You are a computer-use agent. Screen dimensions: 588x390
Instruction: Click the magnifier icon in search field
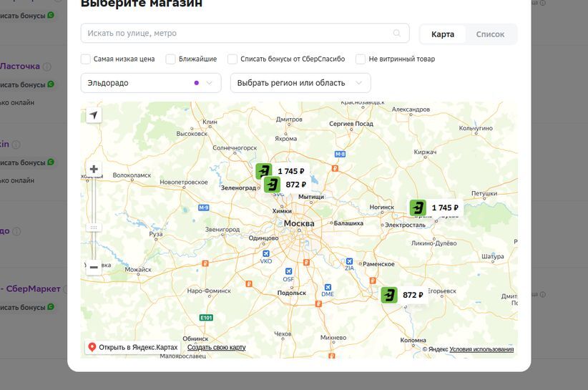[397, 34]
